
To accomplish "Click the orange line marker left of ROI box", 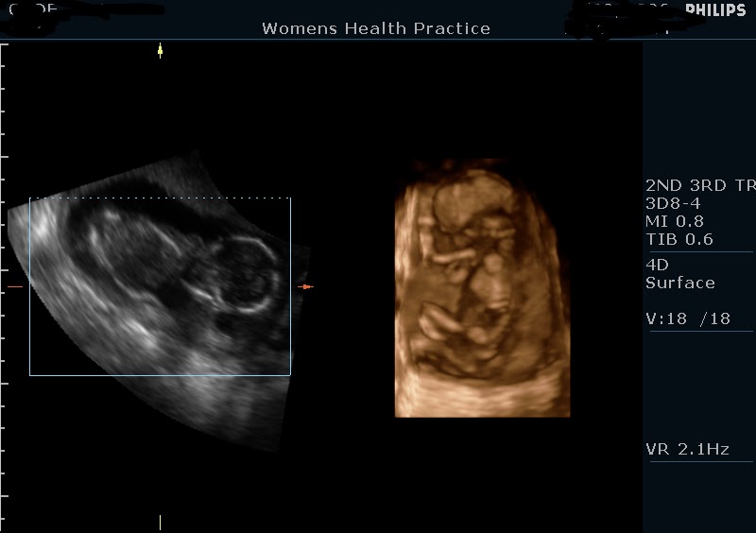I will pyautogui.click(x=15, y=286).
